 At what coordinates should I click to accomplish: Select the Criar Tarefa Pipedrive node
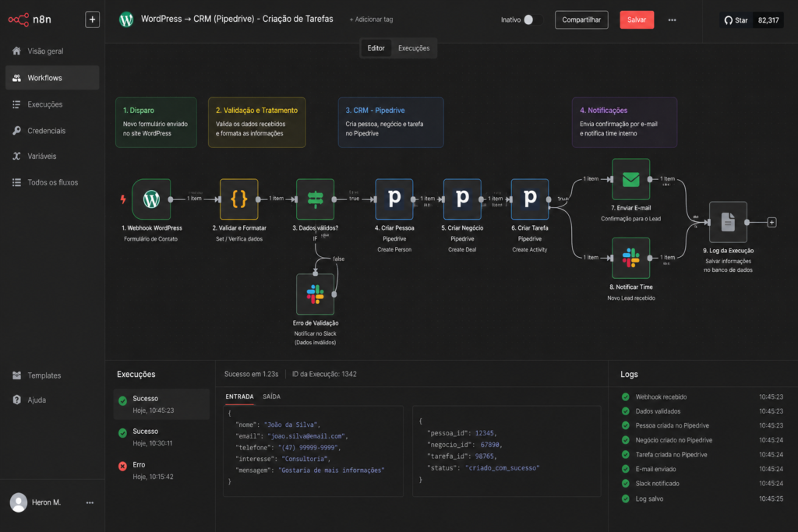[530, 199]
